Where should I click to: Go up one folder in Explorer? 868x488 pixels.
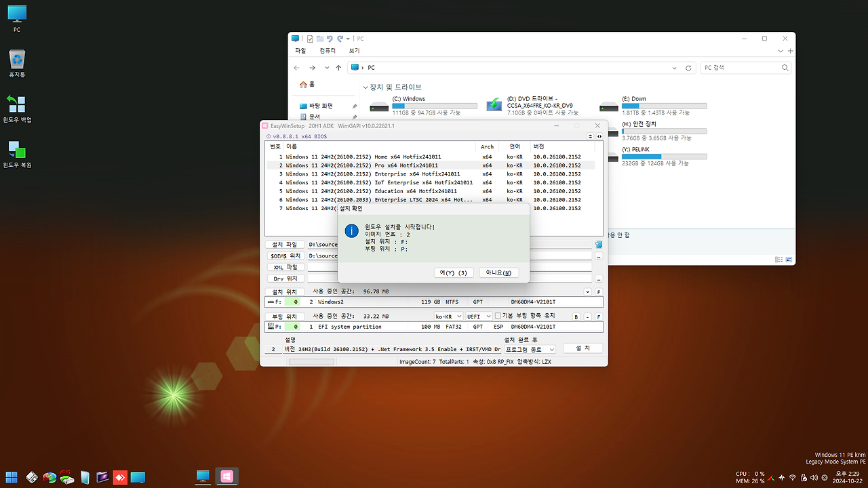338,68
